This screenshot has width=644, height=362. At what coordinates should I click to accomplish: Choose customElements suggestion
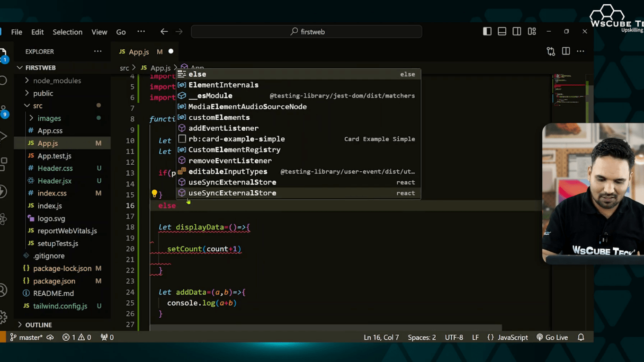click(x=298, y=118)
